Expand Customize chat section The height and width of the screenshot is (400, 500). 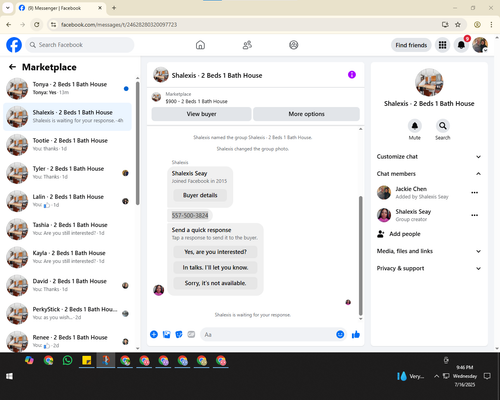pyautogui.click(x=429, y=157)
